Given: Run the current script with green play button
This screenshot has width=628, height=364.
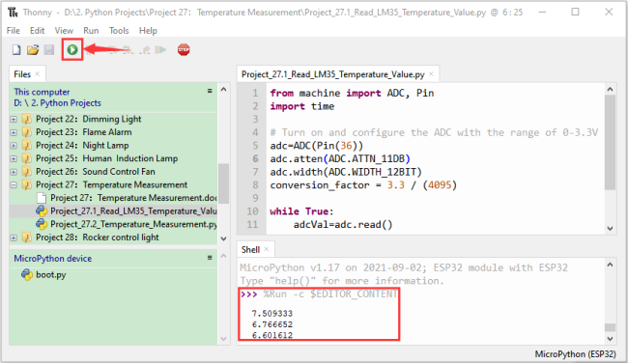Looking at the screenshot, I should point(72,49).
